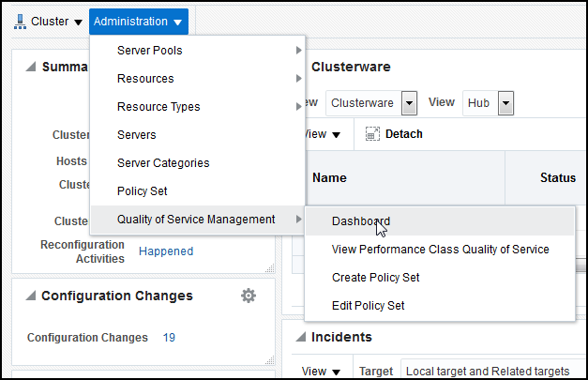Collapse the Summary panel triangle
The image size is (588, 380).
(x=30, y=67)
